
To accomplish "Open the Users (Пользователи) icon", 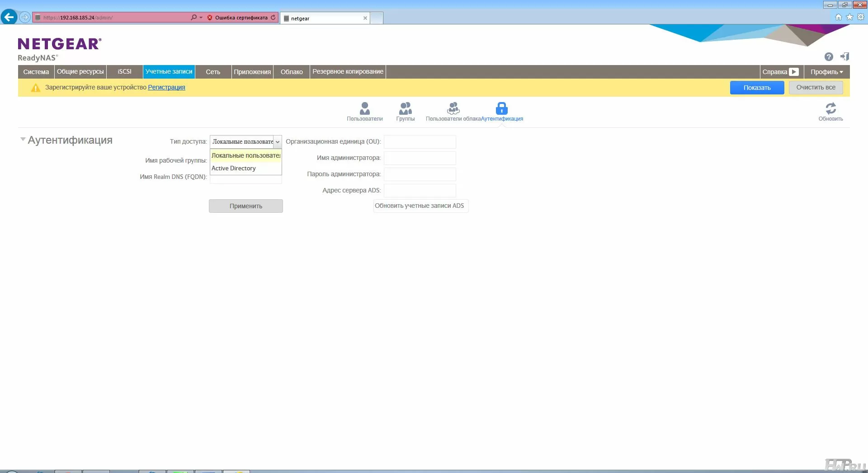I will click(364, 109).
